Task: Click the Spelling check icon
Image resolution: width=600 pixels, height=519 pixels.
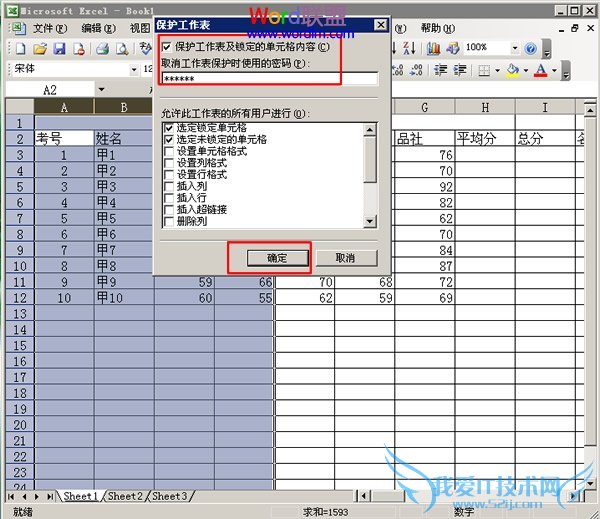Action: (x=145, y=49)
